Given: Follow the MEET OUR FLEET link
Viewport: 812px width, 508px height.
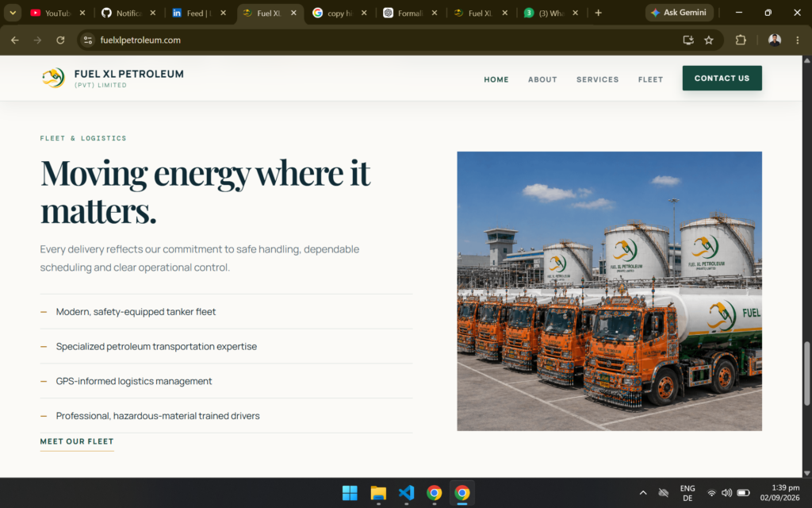Looking at the screenshot, I should (77, 441).
